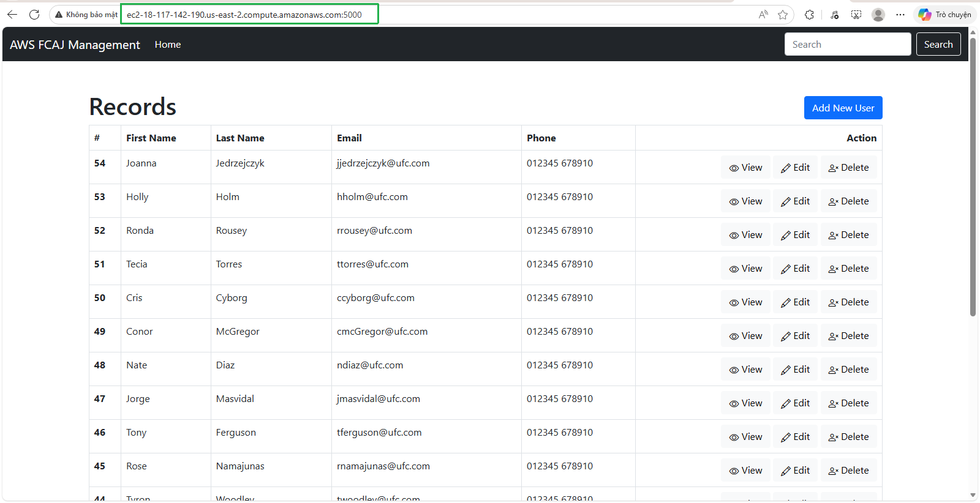980x503 pixels.
Task: Delete Jorge Masvidal's record
Action: 848,403
